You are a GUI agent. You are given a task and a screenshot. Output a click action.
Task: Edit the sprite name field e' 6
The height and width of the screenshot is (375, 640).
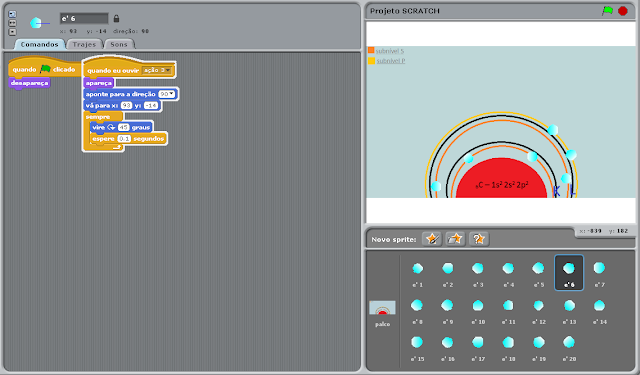click(84, 18)
